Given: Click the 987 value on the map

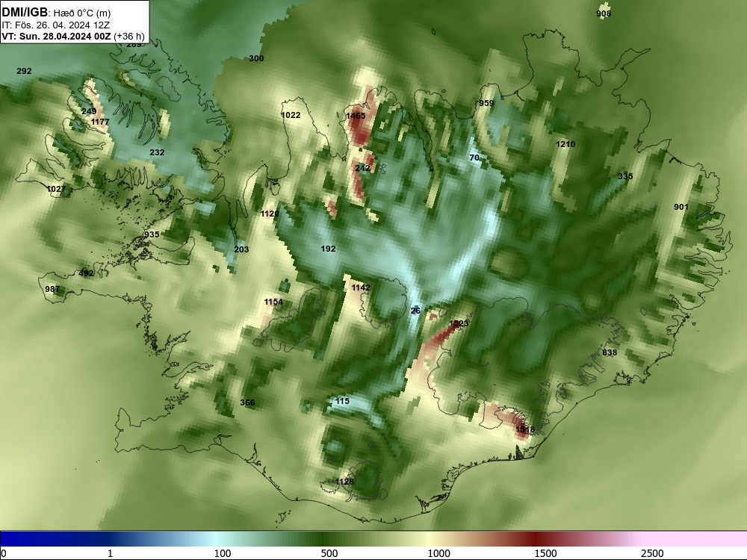Looking at the screenshot, I should (x=52, y=289).
